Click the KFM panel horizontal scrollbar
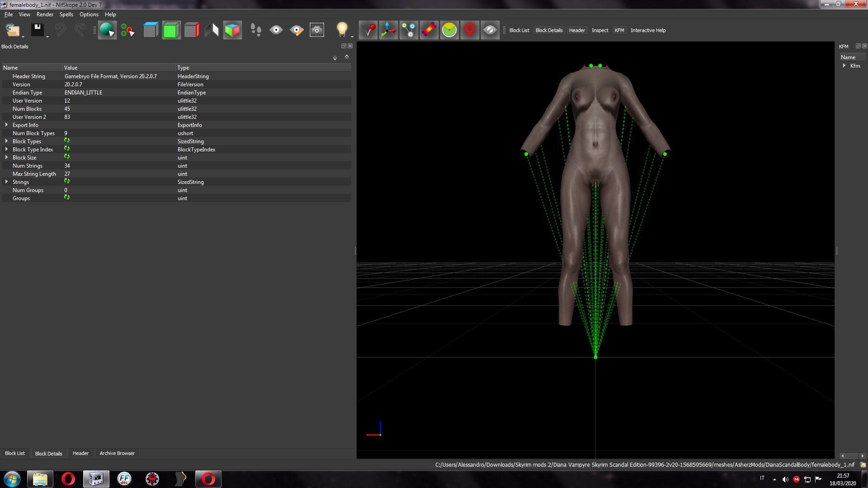Screen dimensions: 868x488 click(852, 456)
